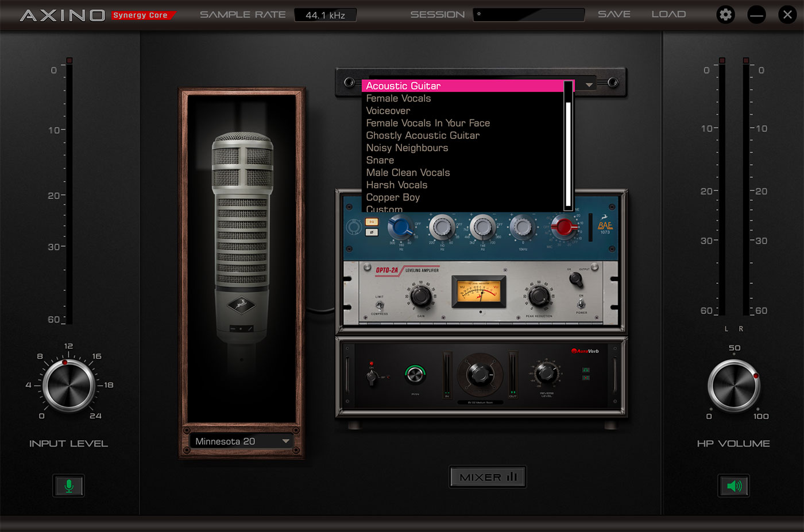Click the red gain knob on BAE 1073
Image resolution: width=804 pixels, height=532 pixels.
tap(564, 227)
